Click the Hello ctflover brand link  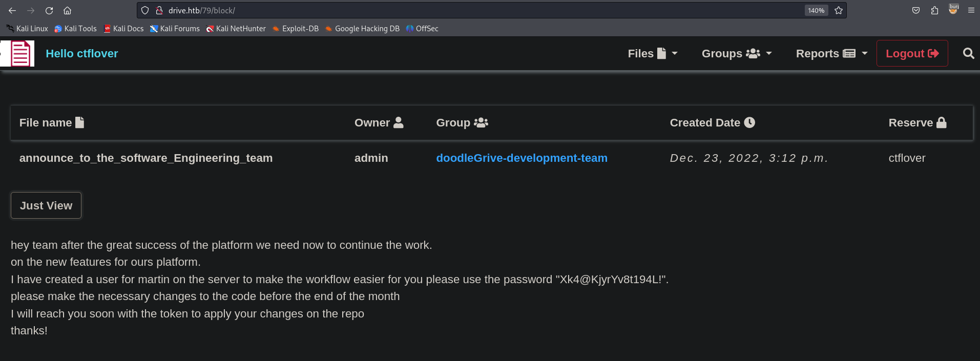(x=82, y=53)
